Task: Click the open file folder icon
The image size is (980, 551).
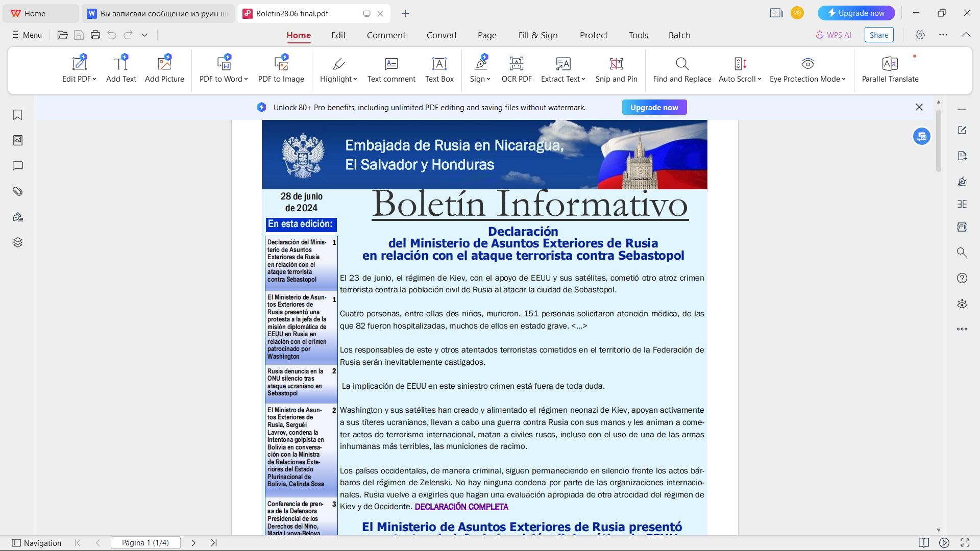Action: [x=63, y=35]
